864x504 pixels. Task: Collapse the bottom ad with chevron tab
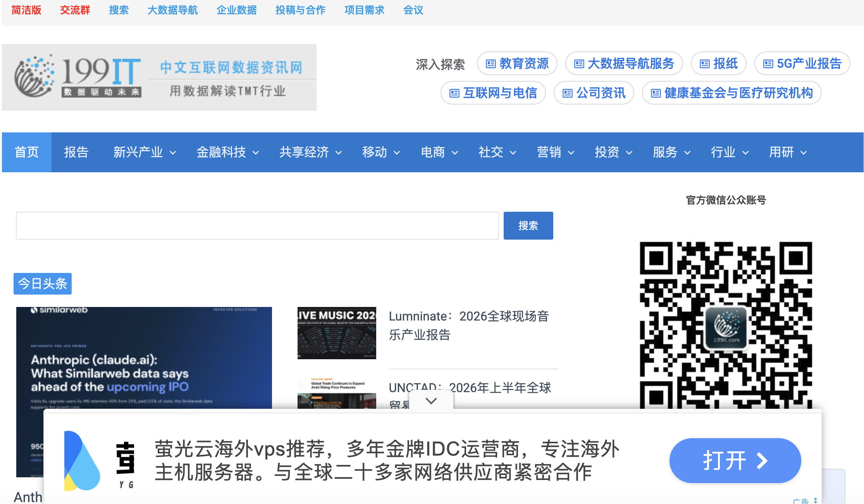(x=431, y=400)
